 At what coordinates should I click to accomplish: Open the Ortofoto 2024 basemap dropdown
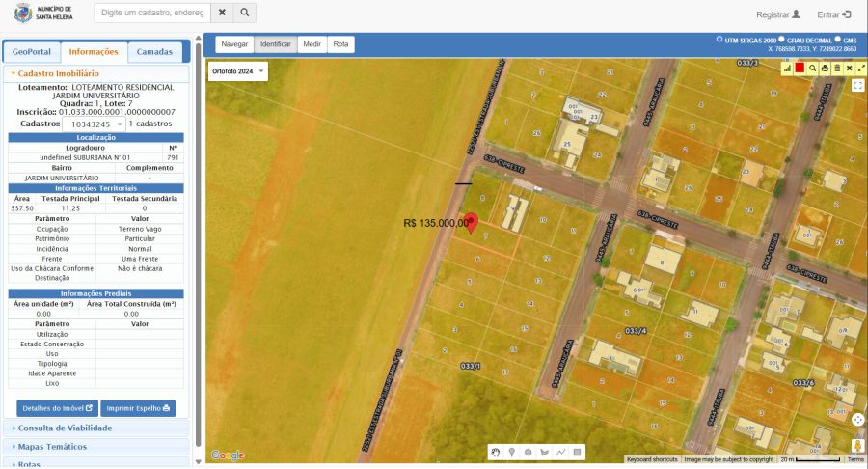click(x=237, y=71)
